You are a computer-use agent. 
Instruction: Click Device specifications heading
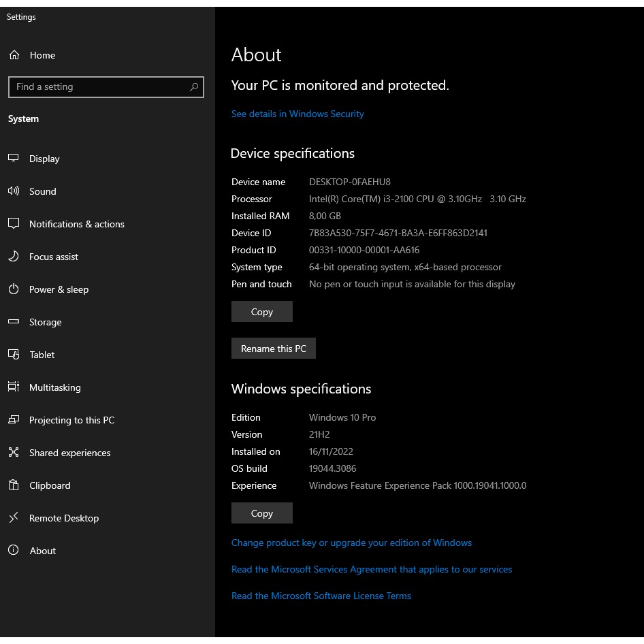click(x=293, y=154)
